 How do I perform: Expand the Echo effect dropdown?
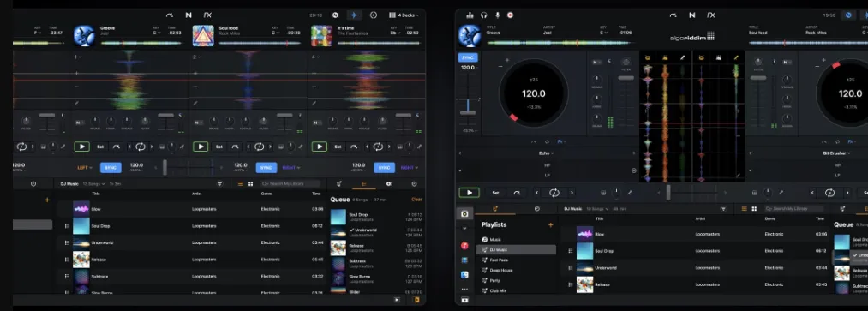[x=546, y=153]
